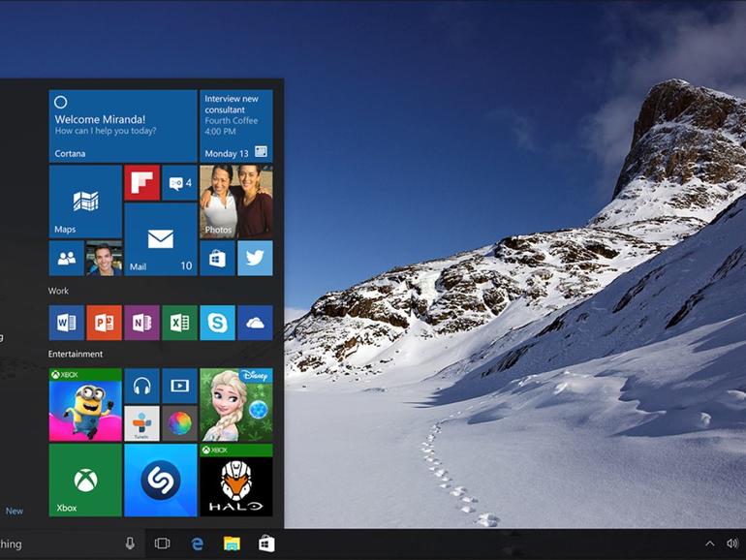Viewport: 746px width, 560px height.
Task: Click the taskbar search field
Action: pos(73,544)
